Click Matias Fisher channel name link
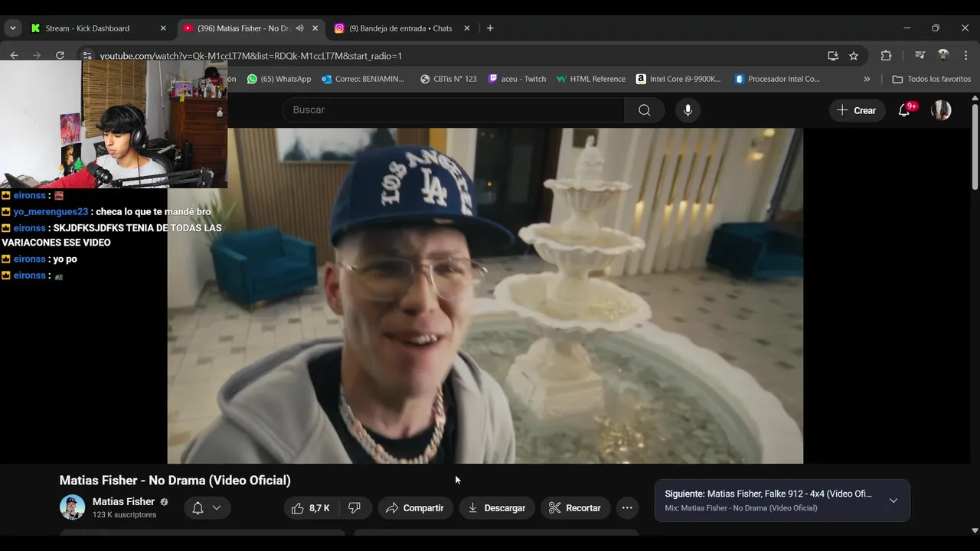Viewport: 980px width, 551px height. pyautogui.click(x=123, y=502)
